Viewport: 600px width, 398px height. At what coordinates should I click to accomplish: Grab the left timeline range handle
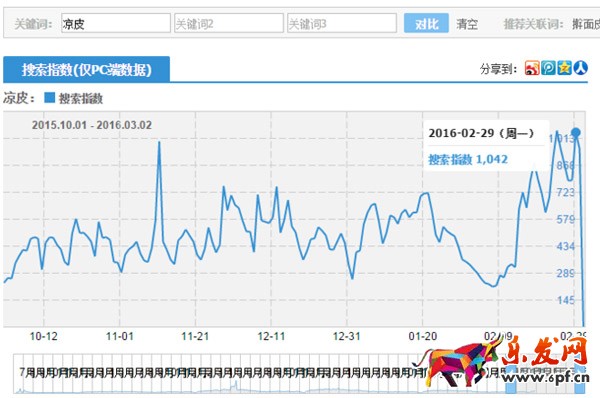pyautogui.click(x=511, y=379)
